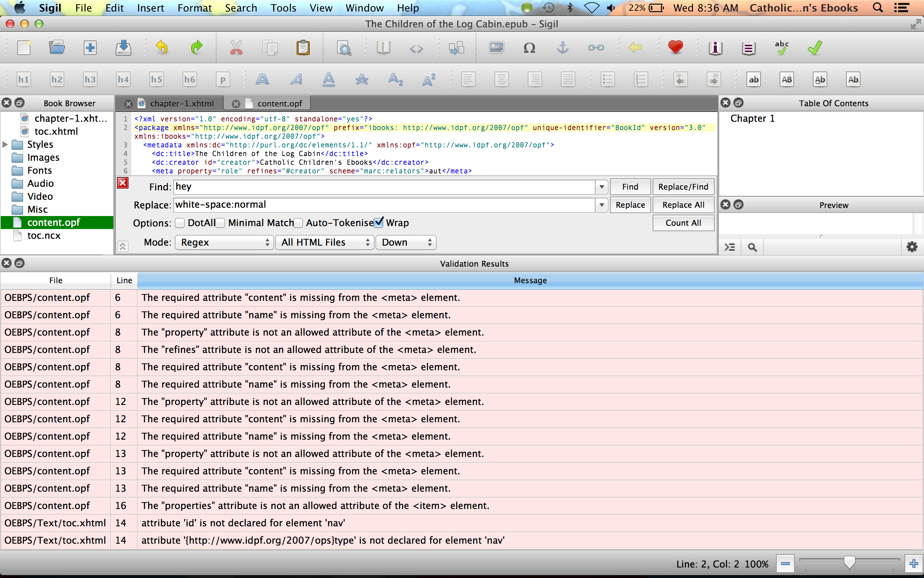
Task: Switch to Book View icon
Action: coord(383,48)
